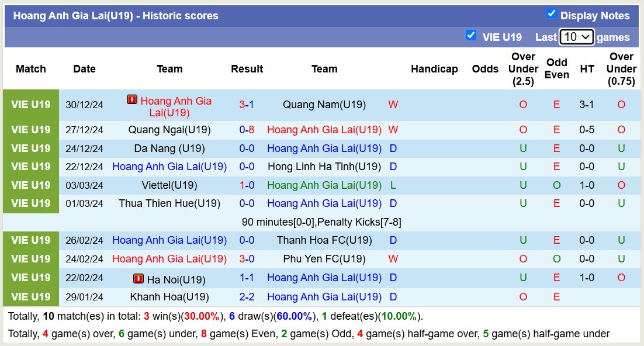Screen dimensions: 644x346
Task: Open Hong Linh Ha Tinh(U19) team link
Action: 324,167
